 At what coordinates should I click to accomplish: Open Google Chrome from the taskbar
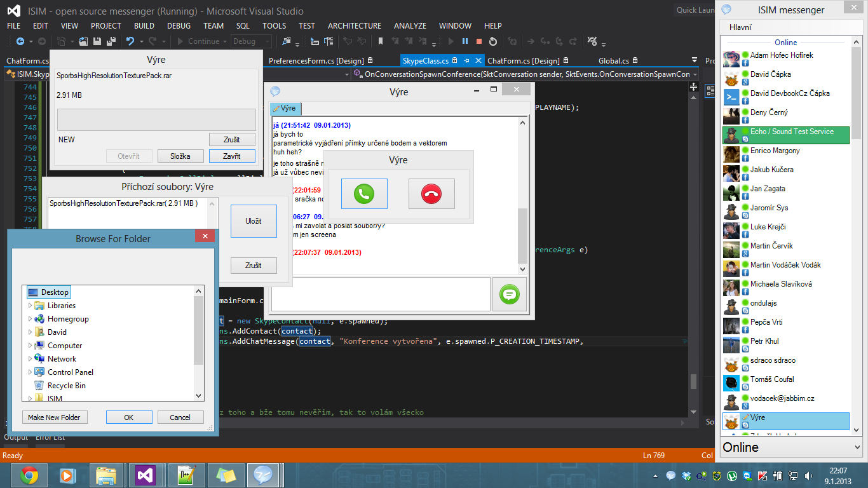[29, 475]
